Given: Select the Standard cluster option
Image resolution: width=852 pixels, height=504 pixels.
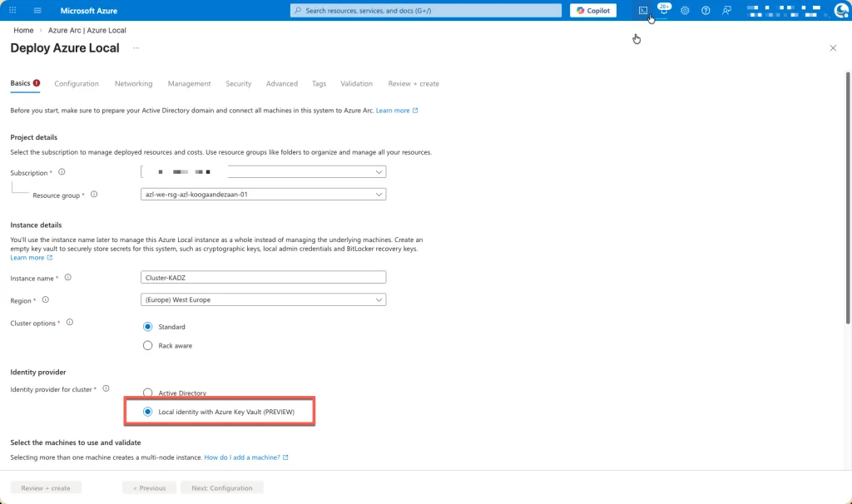Looking at the screenshot, I should tap(148, 327).
